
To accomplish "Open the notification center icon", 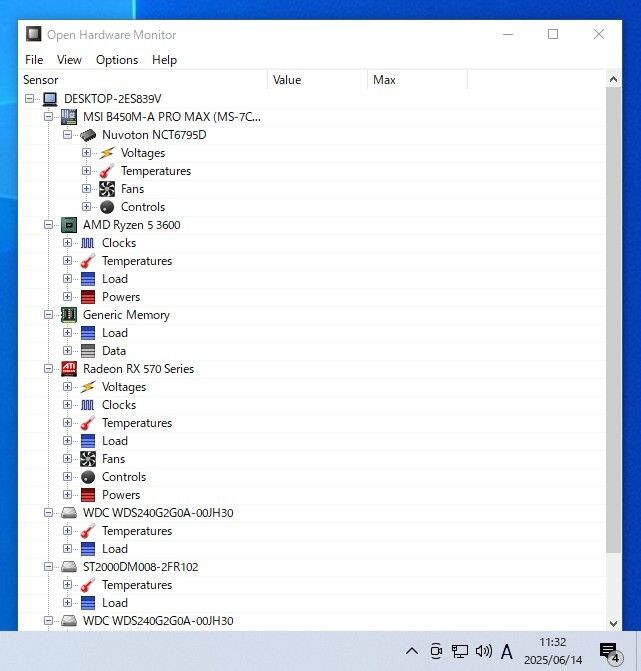I will coord(611,653).
